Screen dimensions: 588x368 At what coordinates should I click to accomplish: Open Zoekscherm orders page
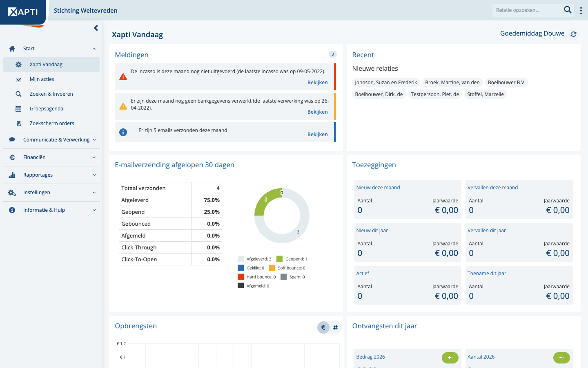51,123
